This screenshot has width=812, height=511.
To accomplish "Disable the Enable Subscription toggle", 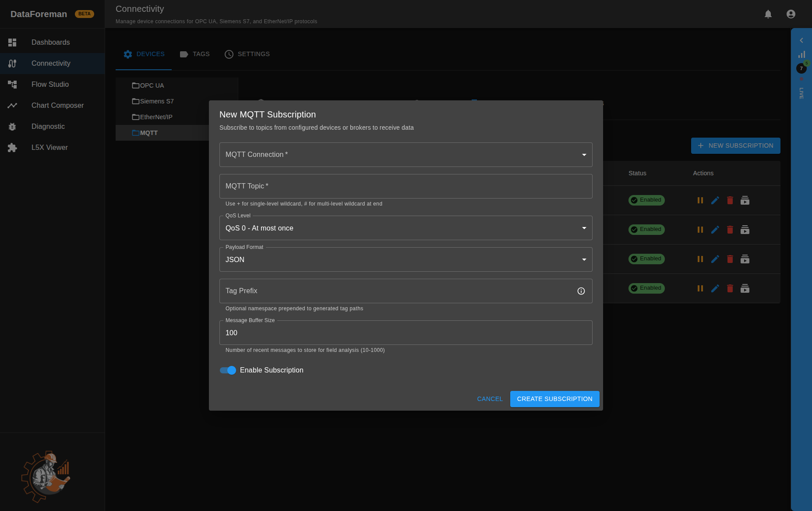I will point(228,370).
